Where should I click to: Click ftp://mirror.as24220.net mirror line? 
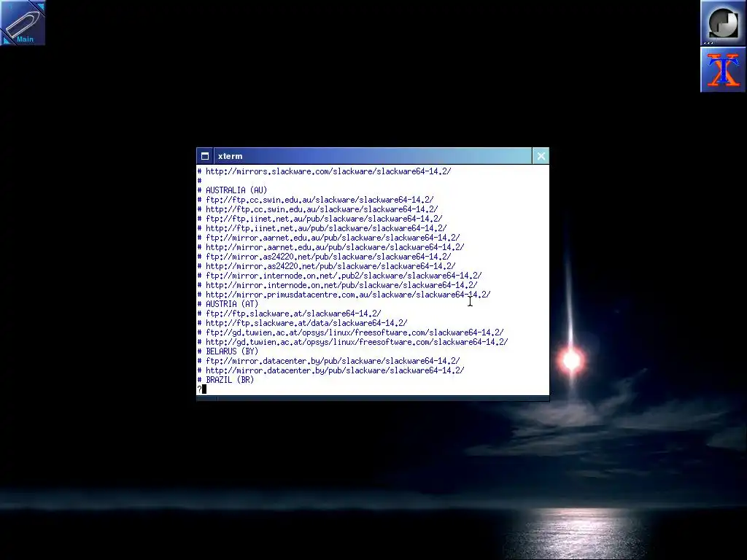tap(324, 257)
